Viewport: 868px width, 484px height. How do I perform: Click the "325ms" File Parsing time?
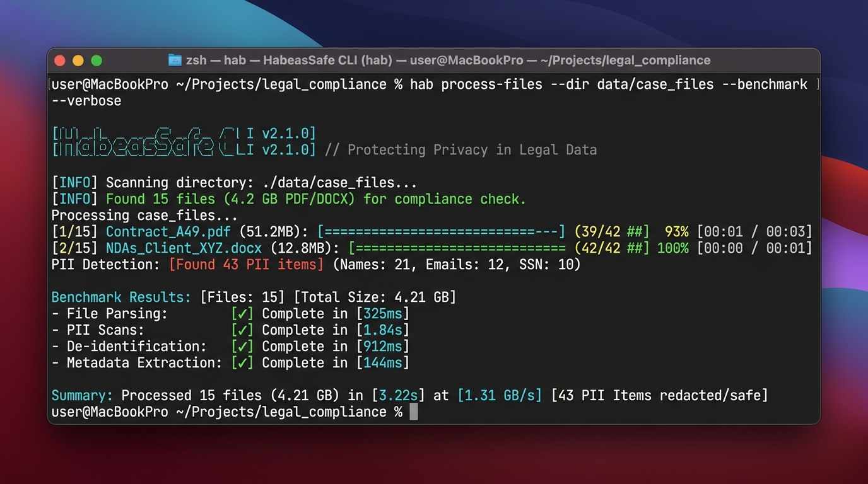pyautogui.click(x=383, y=313)
